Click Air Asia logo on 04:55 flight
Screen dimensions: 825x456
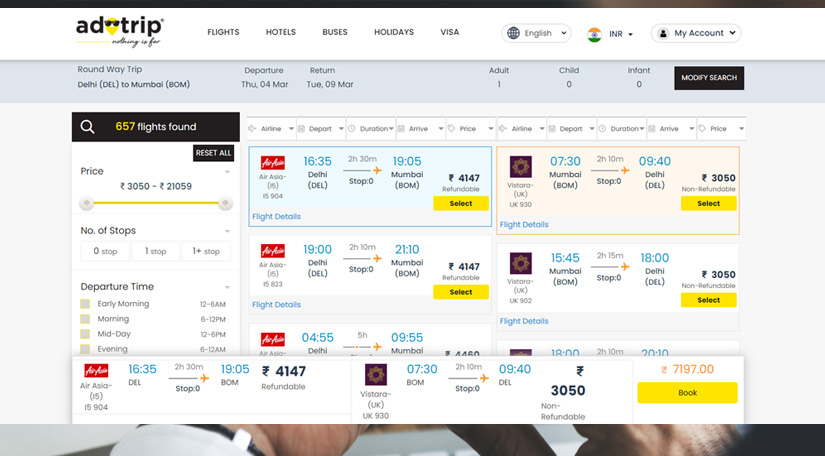[273, 339]
